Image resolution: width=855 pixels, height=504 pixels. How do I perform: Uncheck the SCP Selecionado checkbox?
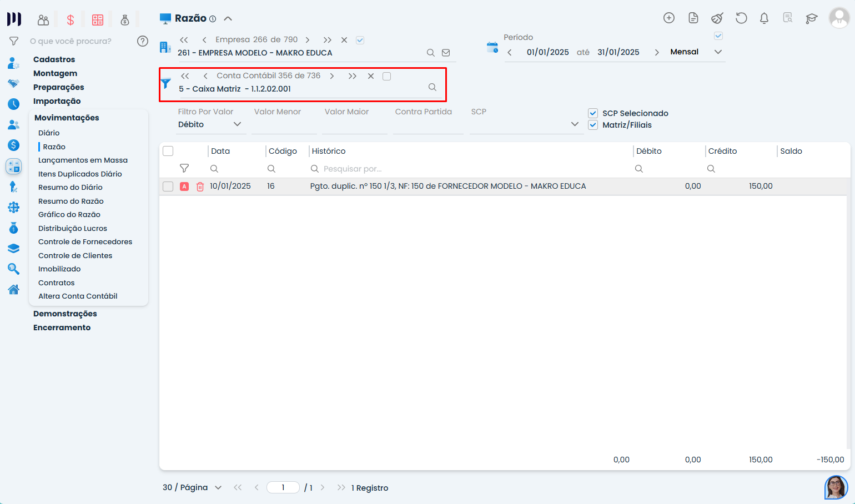coord(593,113)
